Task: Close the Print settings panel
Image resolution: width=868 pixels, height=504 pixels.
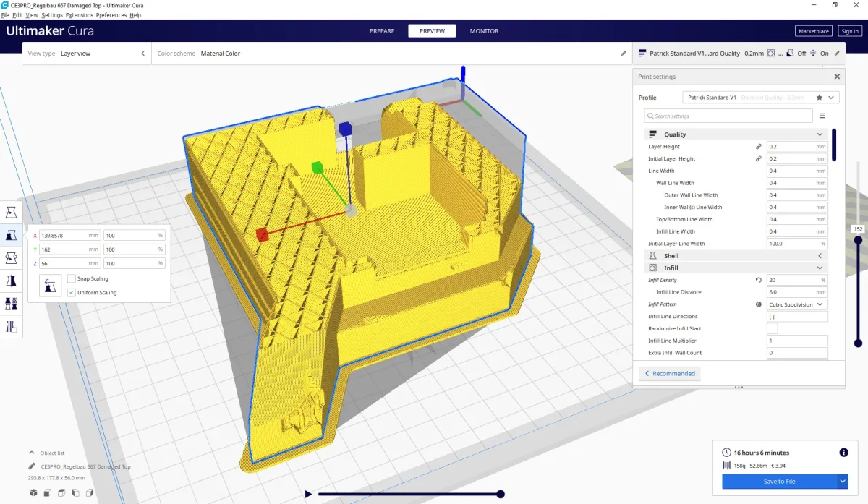Action: pos(837,76)
